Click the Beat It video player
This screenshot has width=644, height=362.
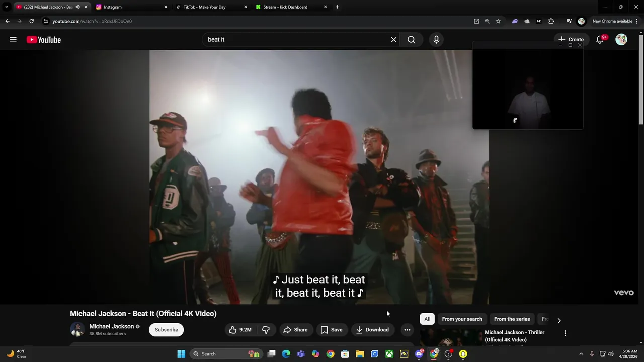pos(319,177)
